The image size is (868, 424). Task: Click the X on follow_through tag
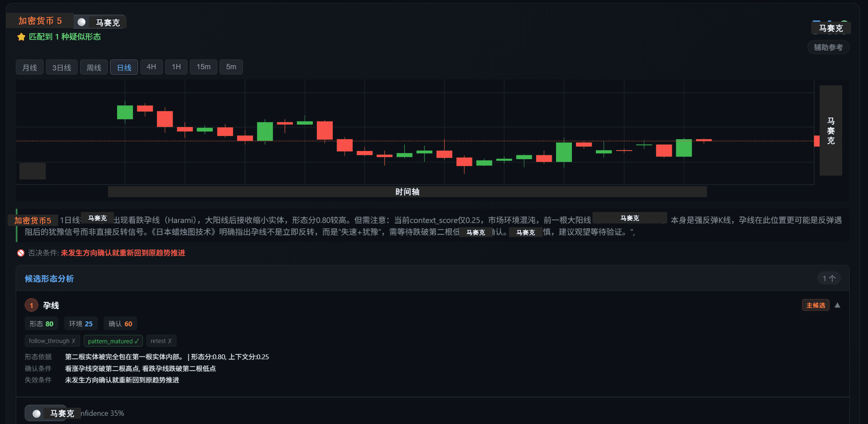74,341
